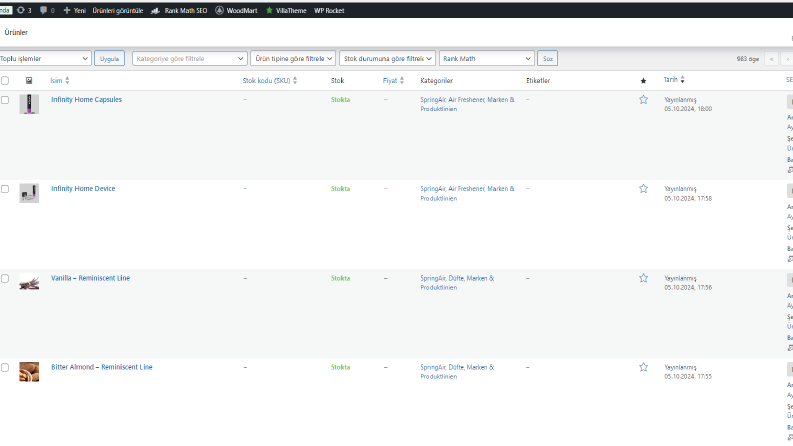Tick the Vanilla – Reminiscent Line checkbox
Viewport: 793px width, 446px height.
[x=5, y=279]
